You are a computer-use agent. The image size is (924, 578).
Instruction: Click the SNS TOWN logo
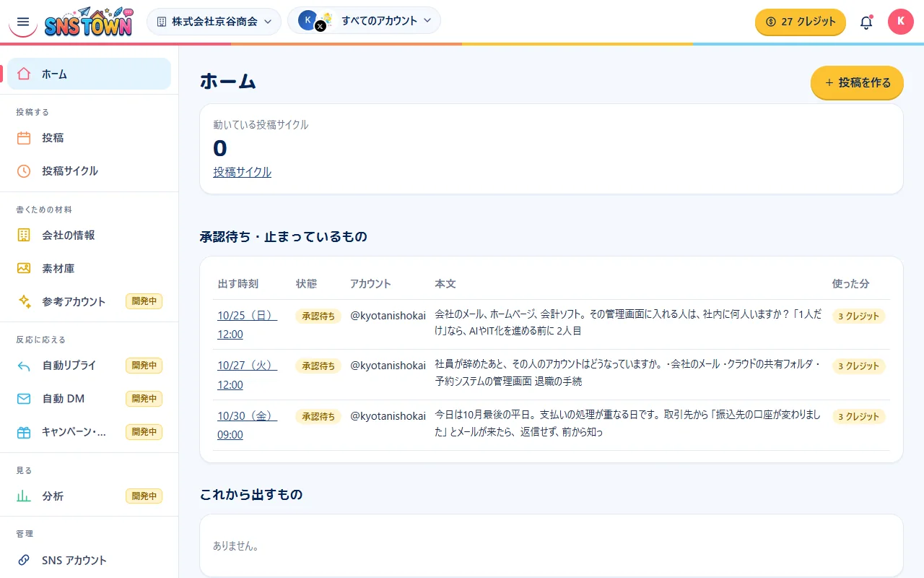(88, 22)
